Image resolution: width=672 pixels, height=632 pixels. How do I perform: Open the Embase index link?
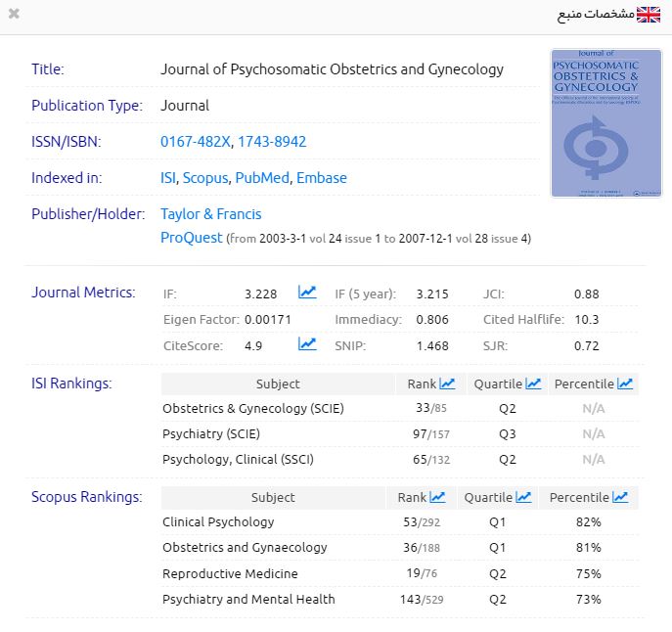(321, 178)
